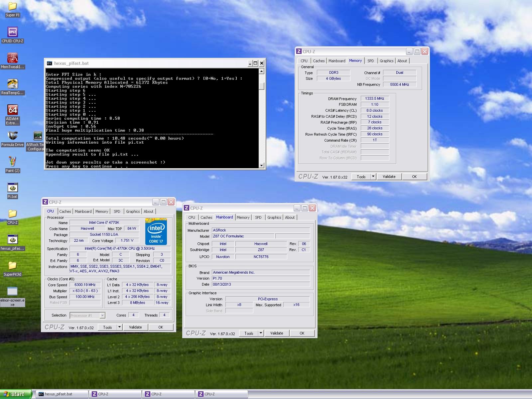Open Tools dropdown arrow in processor CPU-Z window
Viewport: 532px width, 399px height.
tap(119, 327)
